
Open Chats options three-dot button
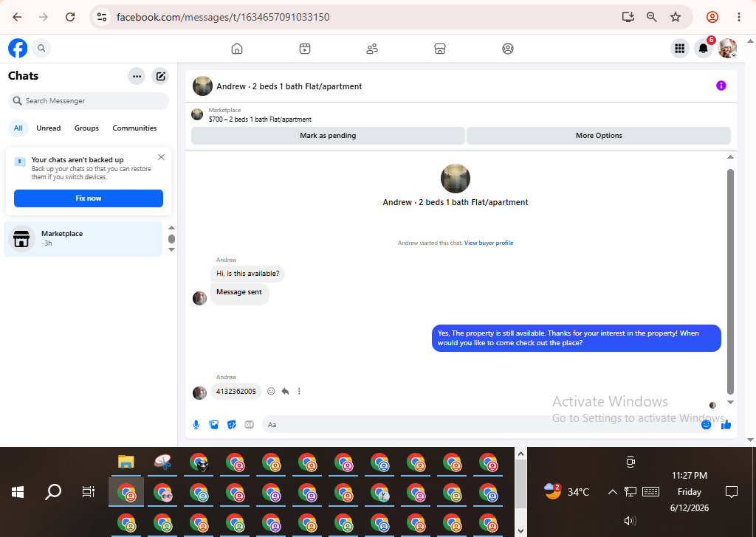tap(137, 76)
